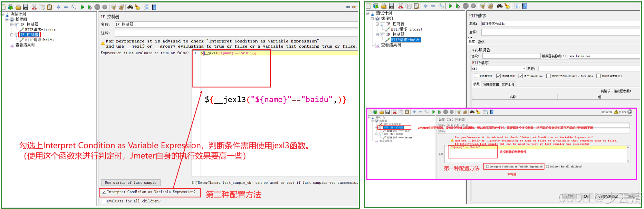Uncheck 使用 KeepAlive checkbox
The width and height of the screenshot is (644, 209).
(521, 76)
